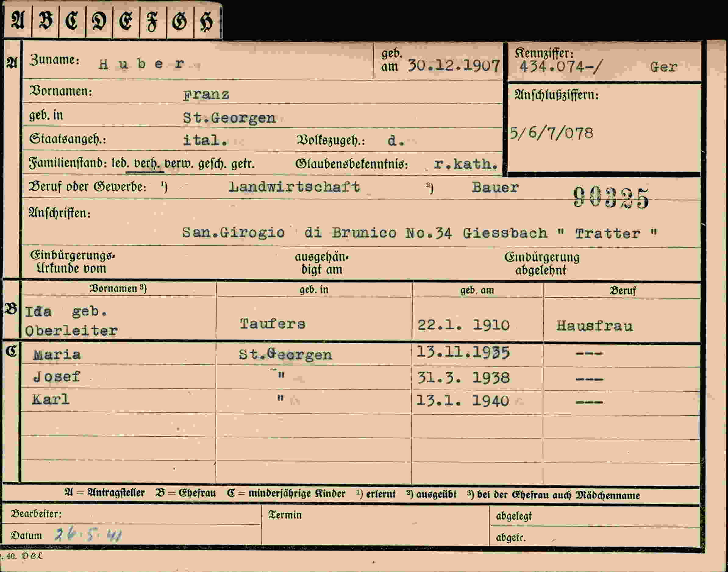The width and height of the screenshot is (728, 572).
Task: Click "No.34" in the address line
Action: click(x=429, y=233)
